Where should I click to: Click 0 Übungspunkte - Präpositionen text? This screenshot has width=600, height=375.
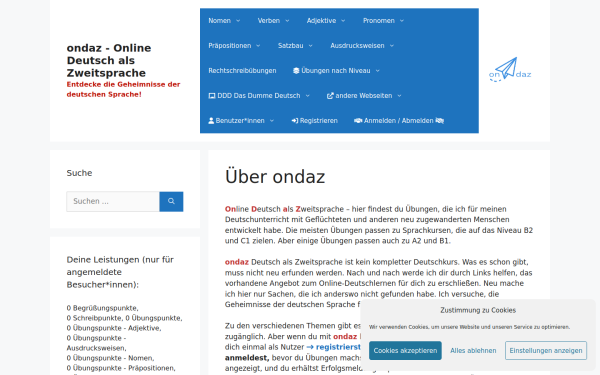tap(121, 368)
